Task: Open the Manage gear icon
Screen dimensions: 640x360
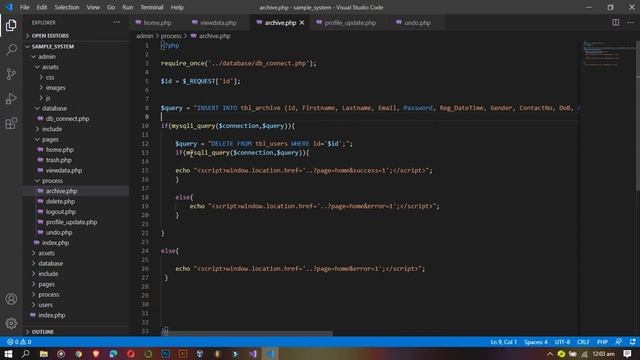Action: [11, 323]
